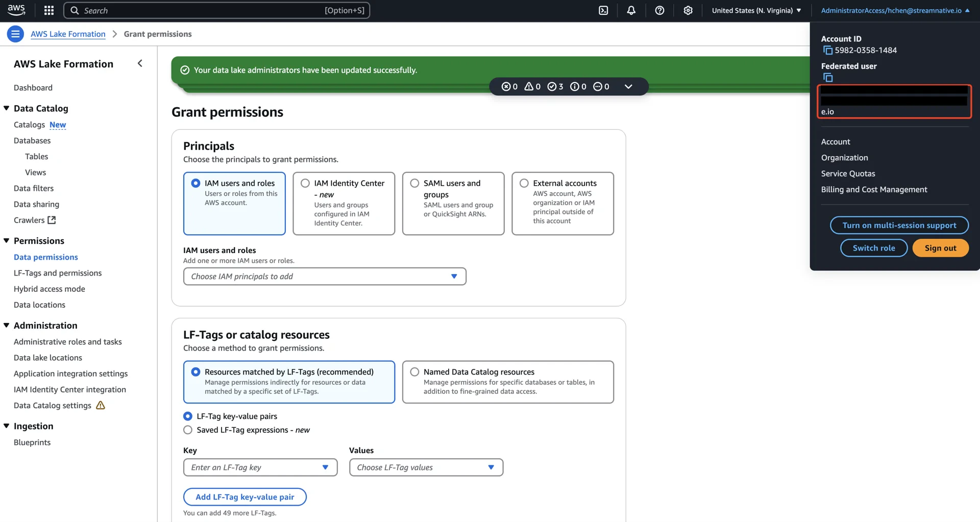
Task: Open Data lake locations
Action: point(48,358)
